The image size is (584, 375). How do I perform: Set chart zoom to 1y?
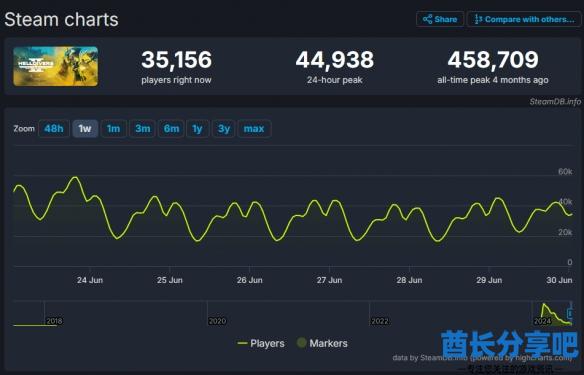197,128
